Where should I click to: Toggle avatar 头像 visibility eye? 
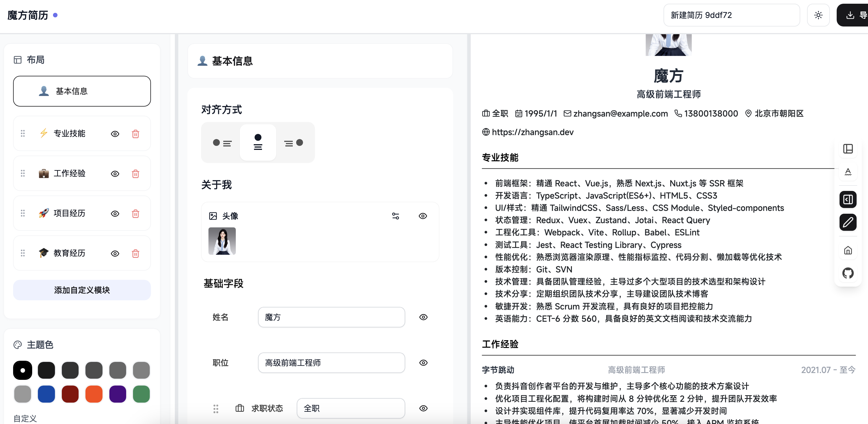coord(423,216)
